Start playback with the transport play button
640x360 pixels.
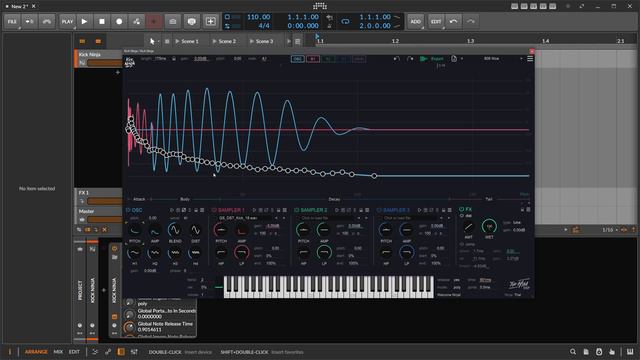tap(84, 22)
